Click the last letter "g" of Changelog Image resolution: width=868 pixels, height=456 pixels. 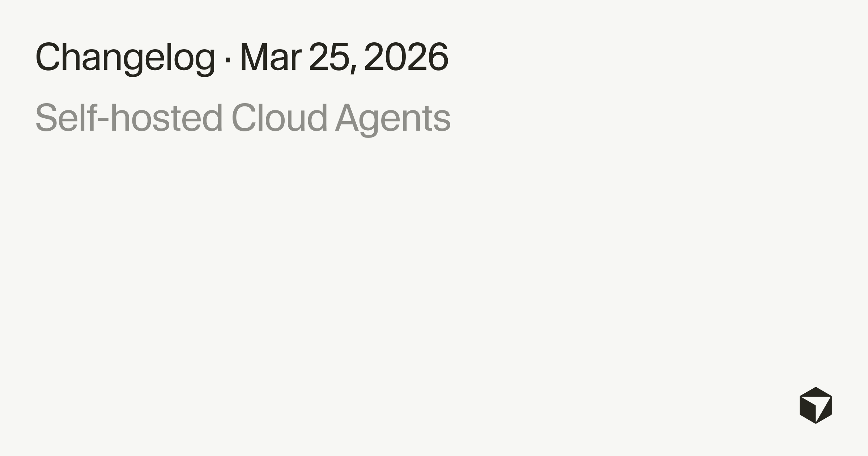[205, 61]
